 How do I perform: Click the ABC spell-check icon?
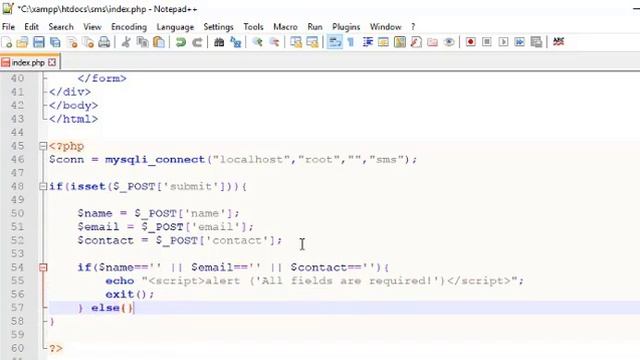tap(558, 42)
